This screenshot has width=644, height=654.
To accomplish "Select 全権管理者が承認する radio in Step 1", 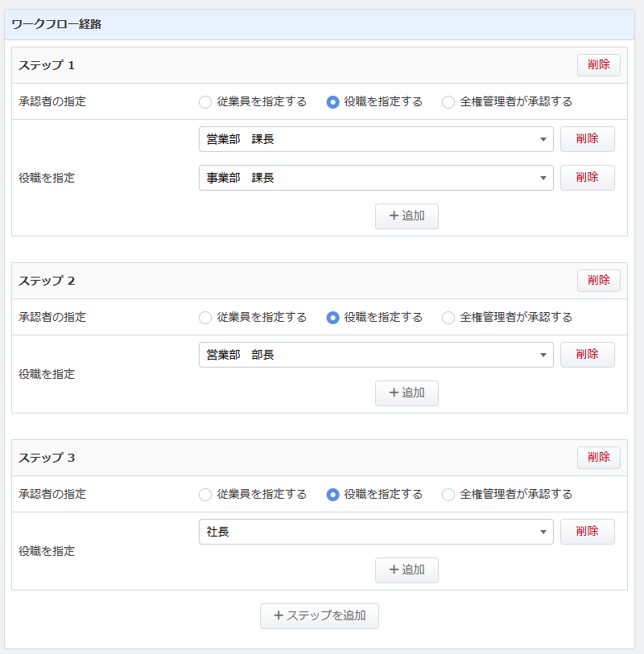I will click(448, 102).
